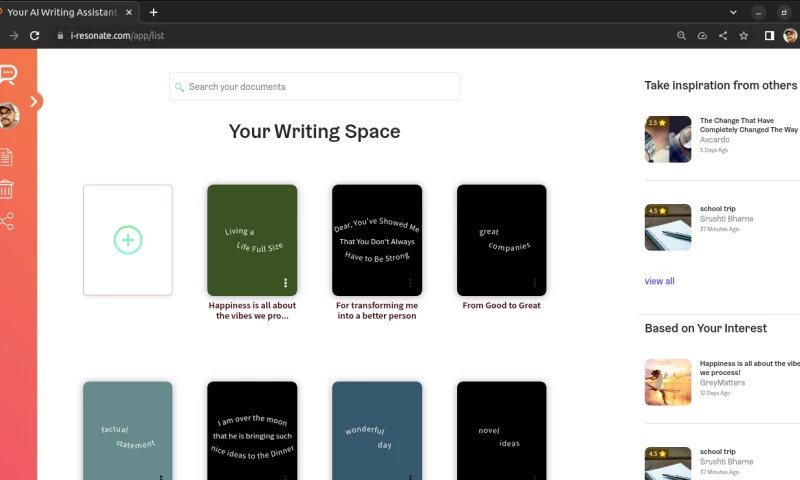
Task: Click title For transforming me into better person
Action: (377, 310)
